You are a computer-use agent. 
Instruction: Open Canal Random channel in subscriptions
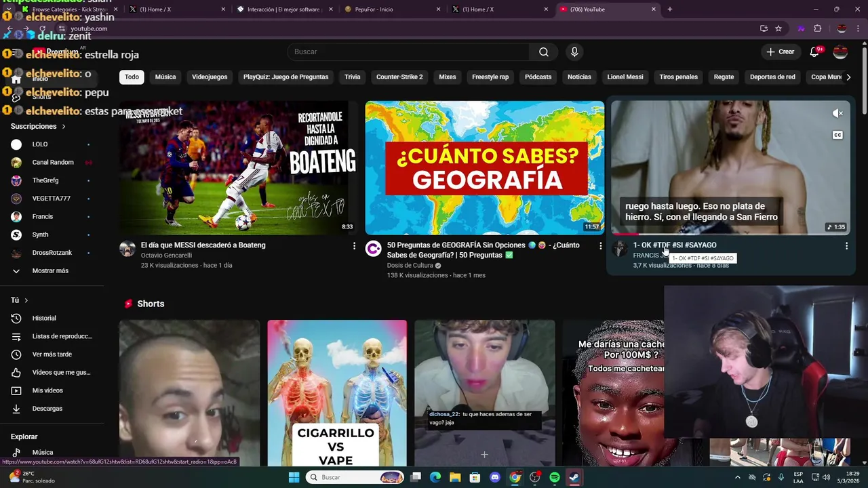click(x=52, y=162)
